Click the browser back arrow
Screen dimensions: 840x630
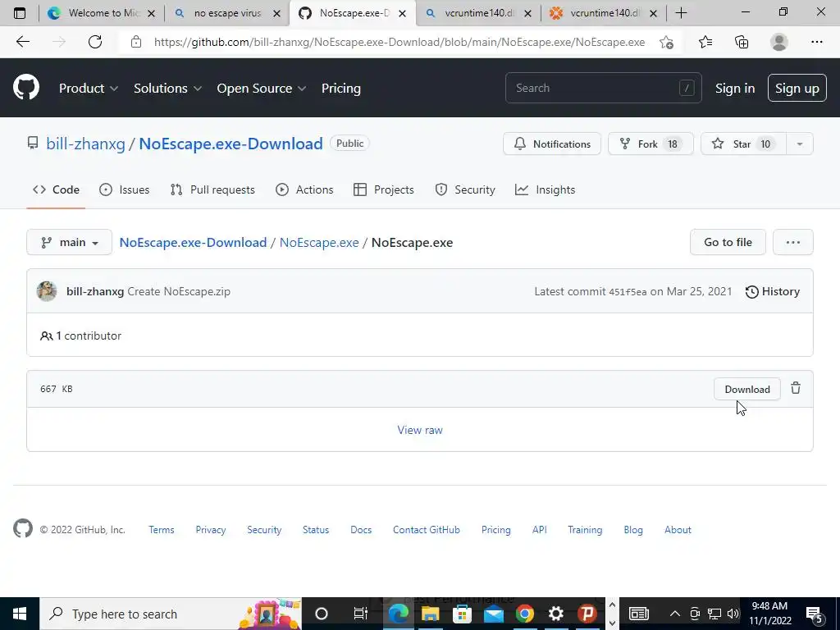[x=22, y=42]
